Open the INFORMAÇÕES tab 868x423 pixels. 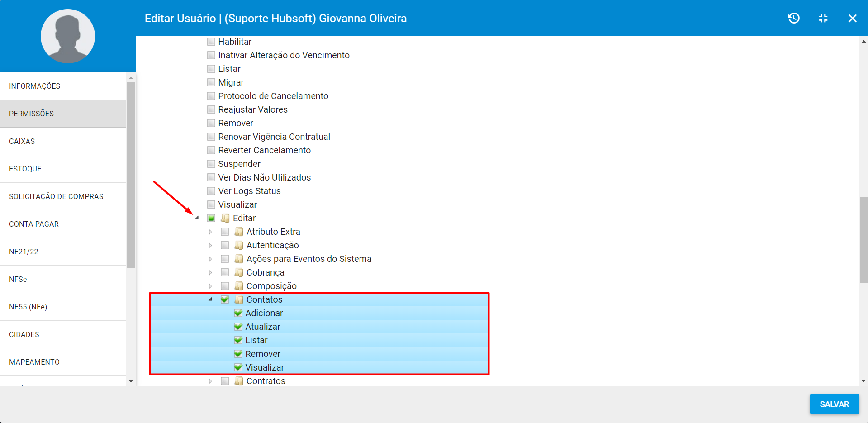coord(63,86)
